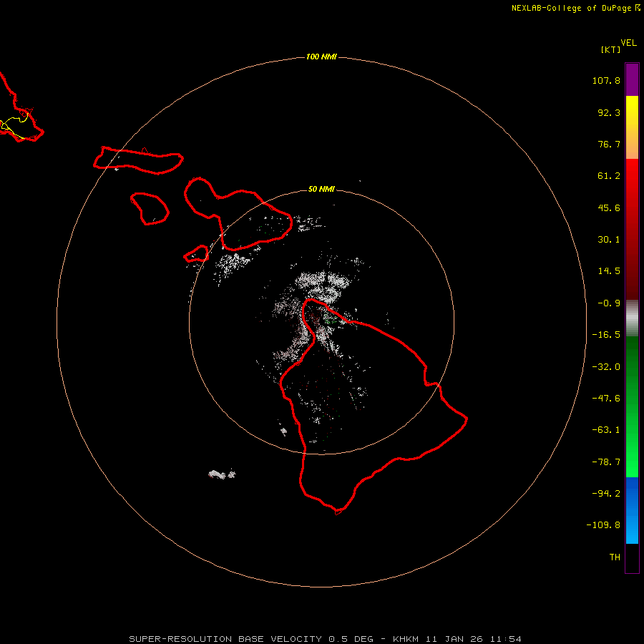Click the -109.8 legend value

tap(603, 525)
